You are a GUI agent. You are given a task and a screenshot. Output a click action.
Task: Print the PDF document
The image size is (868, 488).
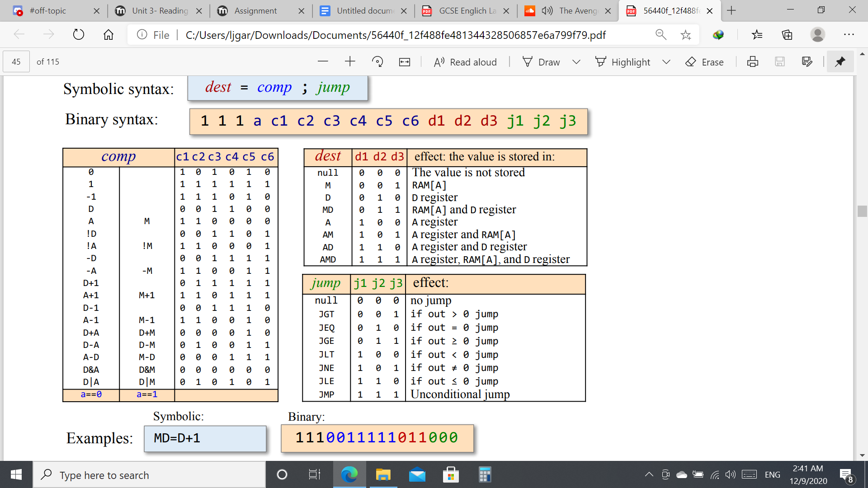click(753, 62)
